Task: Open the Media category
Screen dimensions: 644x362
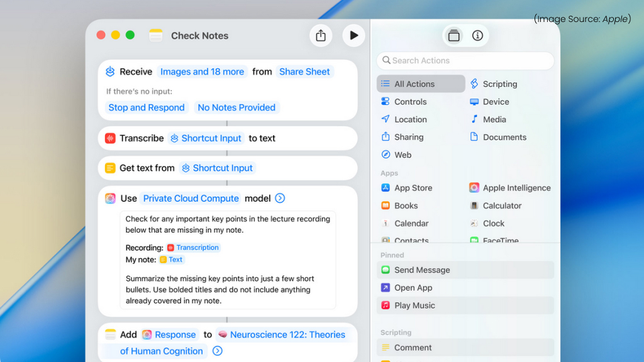Action: [x=488, y=119]
